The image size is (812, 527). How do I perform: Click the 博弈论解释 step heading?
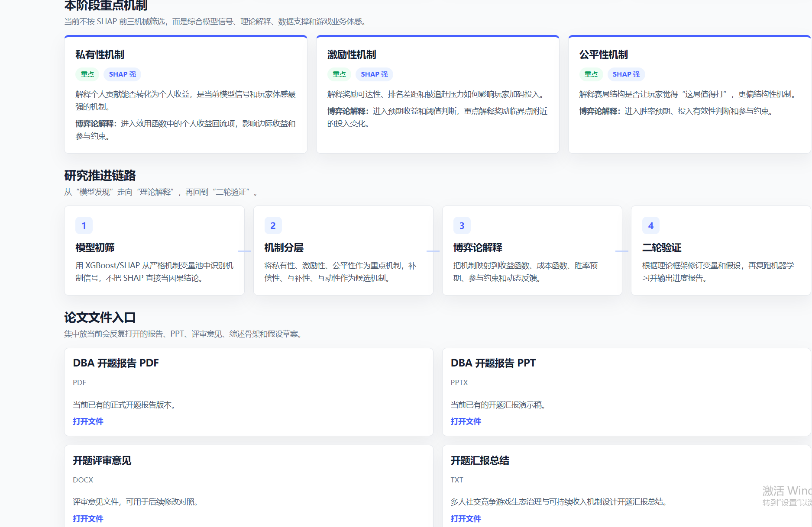coord(478,247)
